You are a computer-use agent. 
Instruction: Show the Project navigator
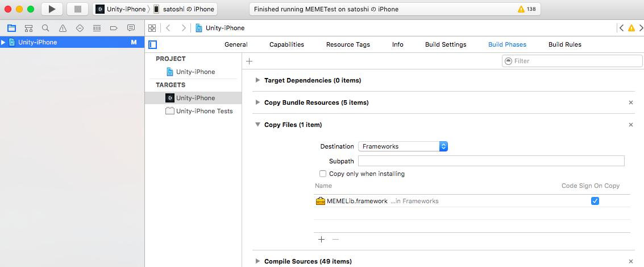coord(11,28)
